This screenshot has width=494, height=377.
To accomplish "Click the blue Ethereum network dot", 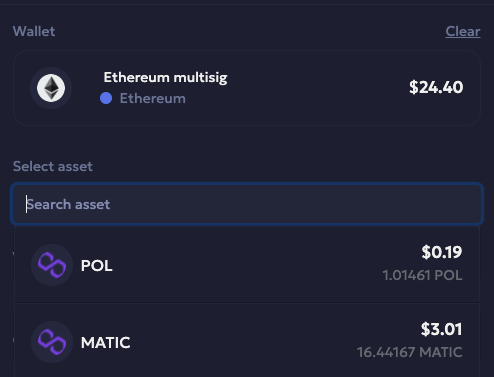I will tap(106, 98).
